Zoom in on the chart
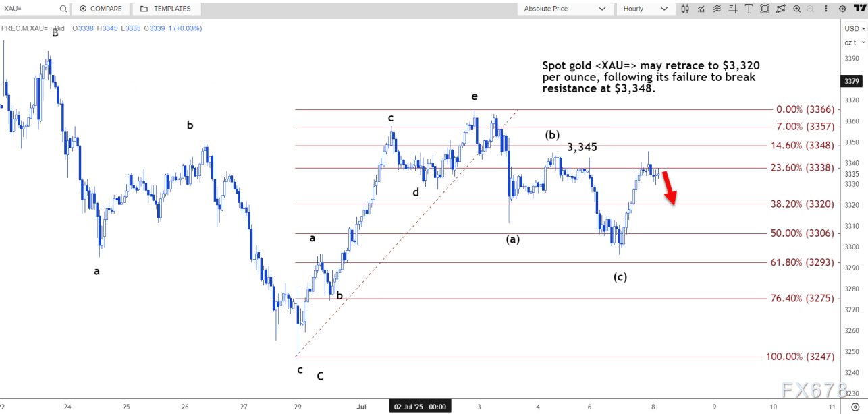This screenshot has width=868, height=414. (x=796, y=9)
